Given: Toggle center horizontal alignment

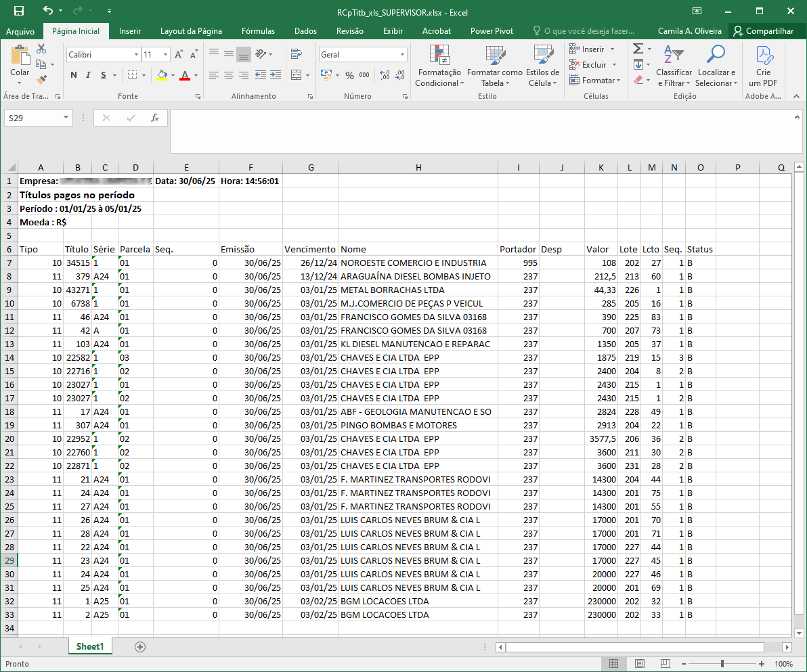Looking at the screenshot, I should (229, 75).
